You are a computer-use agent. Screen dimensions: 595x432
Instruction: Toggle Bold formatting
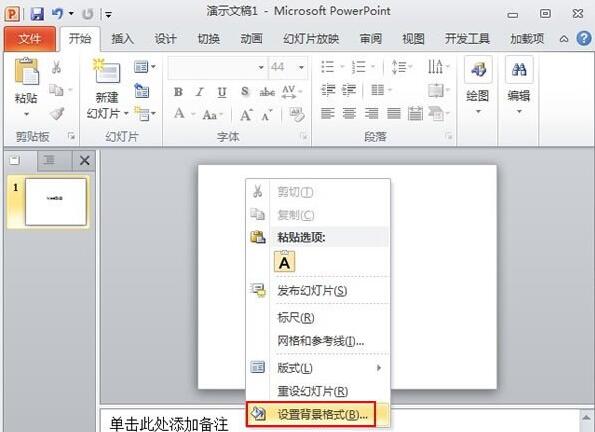coord(178,91)
